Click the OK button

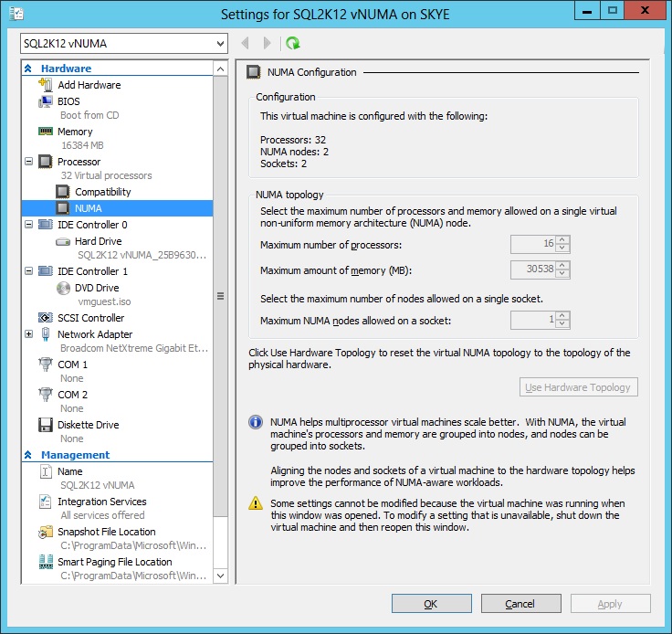[x=432, y=604]
